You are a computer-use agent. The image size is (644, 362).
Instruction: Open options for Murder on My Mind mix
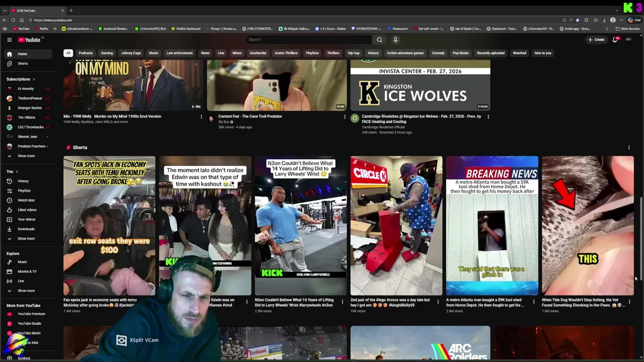tap(201, 117)
